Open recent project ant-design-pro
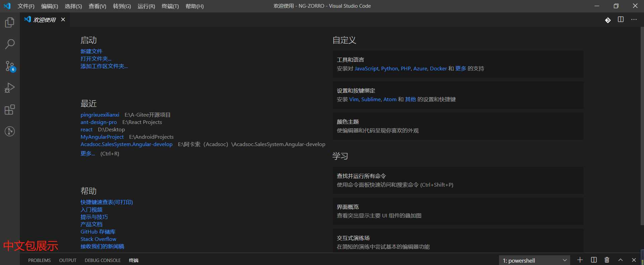The width and height of the screenshot is (644, 265). [99, 122]
